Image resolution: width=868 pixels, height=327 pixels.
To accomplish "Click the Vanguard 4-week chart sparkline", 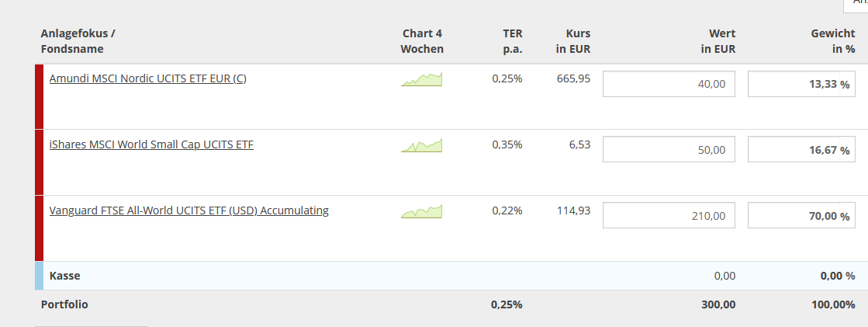I will (x=421, y=211).
